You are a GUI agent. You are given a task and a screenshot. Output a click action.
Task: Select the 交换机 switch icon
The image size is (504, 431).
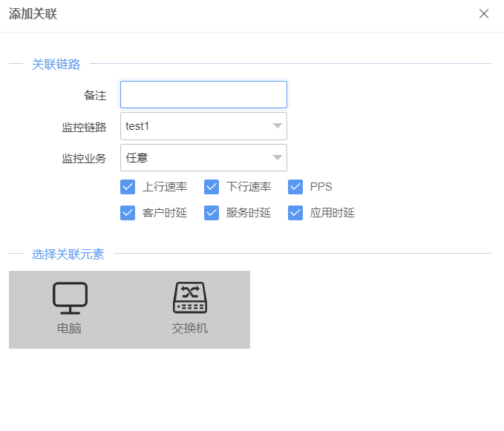[190, 297]
